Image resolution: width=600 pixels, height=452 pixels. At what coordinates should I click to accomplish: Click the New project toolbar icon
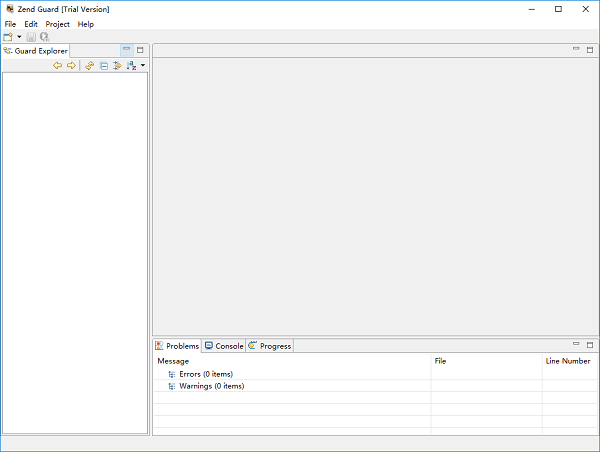(8, 37)
